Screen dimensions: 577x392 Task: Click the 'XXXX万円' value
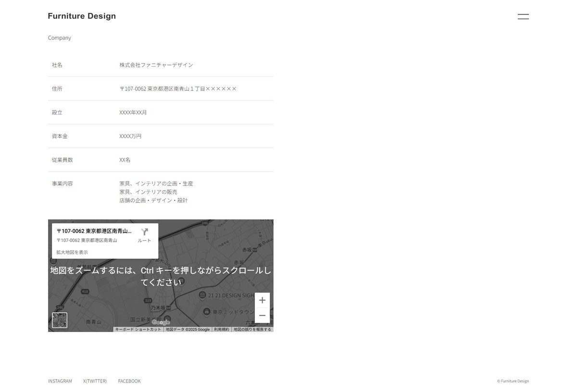click(x=130, y=136)
